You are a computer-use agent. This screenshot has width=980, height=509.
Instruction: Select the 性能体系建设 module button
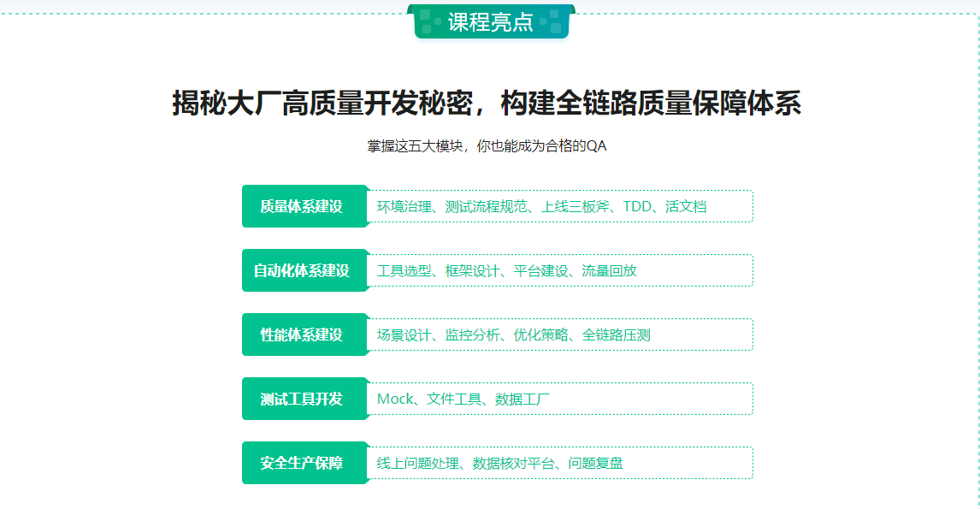pyautogui.click(x=305, y=334)
